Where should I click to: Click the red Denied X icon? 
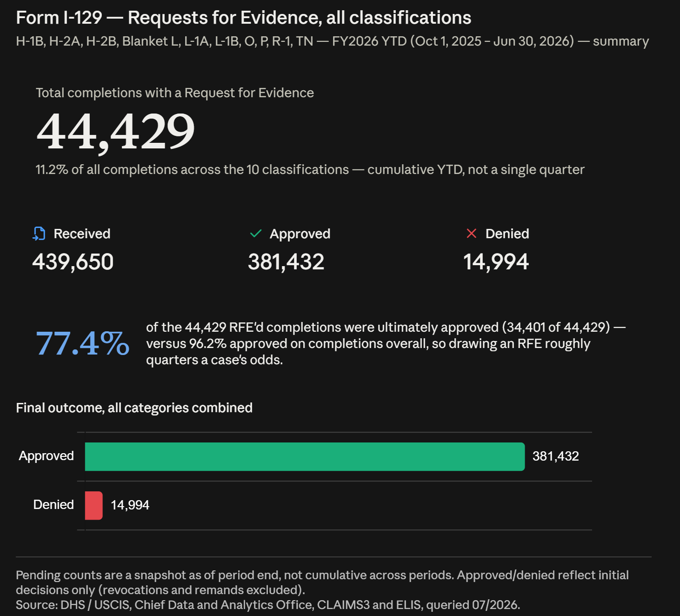pyautogui.click(x=471, y=234)
